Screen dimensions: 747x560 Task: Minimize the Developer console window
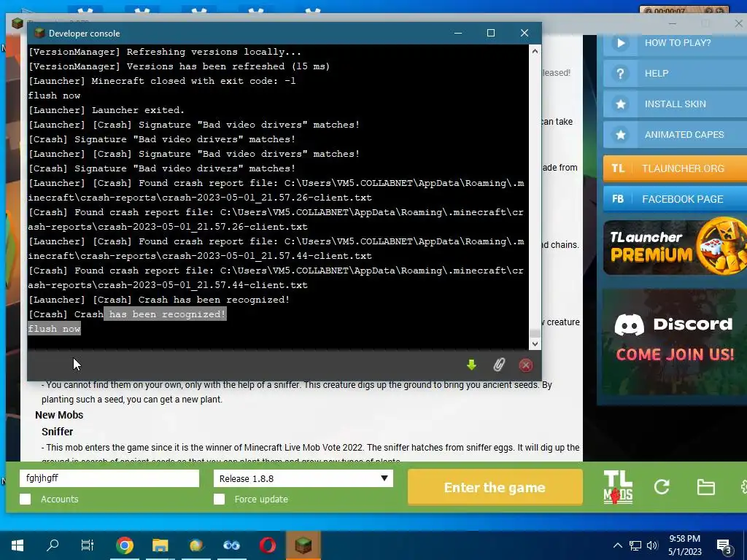pyautogui.click(x=458, y=33)
